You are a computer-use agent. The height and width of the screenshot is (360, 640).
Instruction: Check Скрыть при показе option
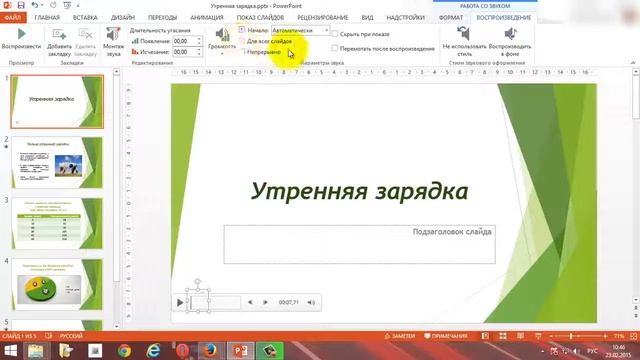point(335,34)
